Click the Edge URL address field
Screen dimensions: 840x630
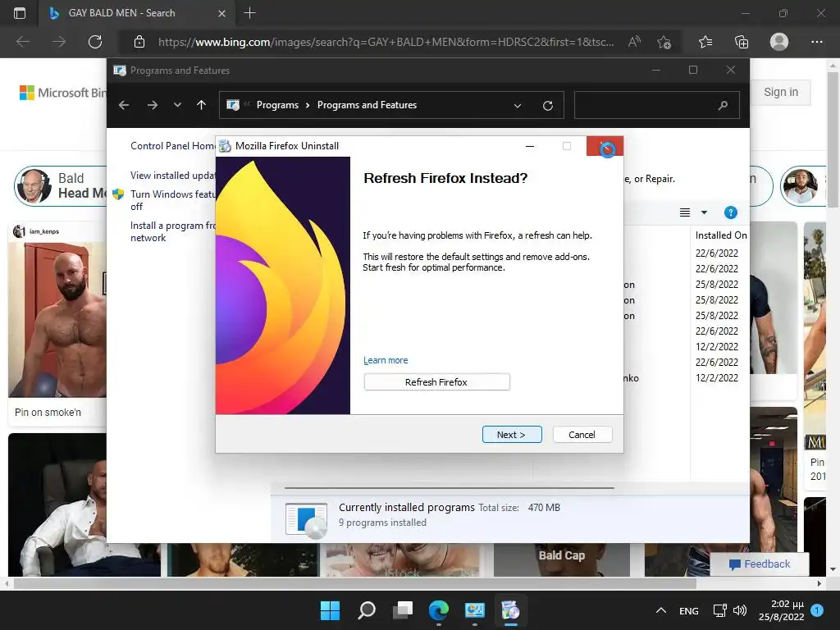386,42
